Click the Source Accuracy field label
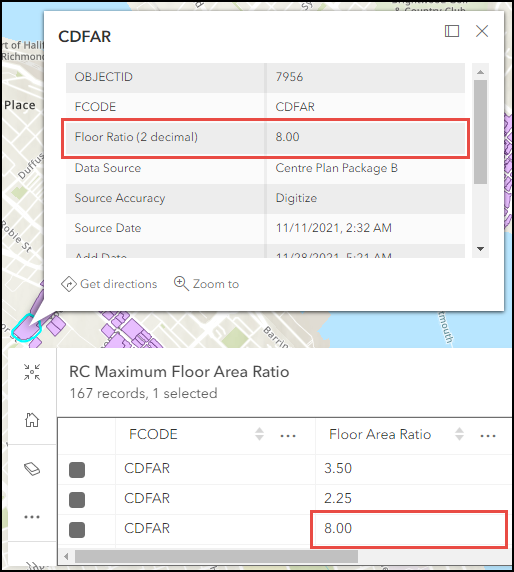This screenshot has height=572, width=514. pyautogui.click(x=120, y=198)
